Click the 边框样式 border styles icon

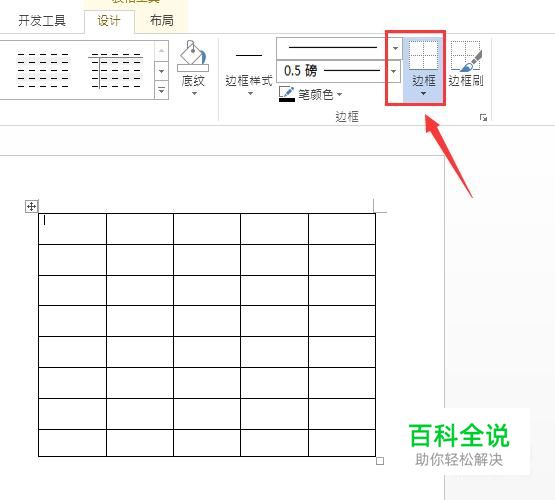pos(249,55)
